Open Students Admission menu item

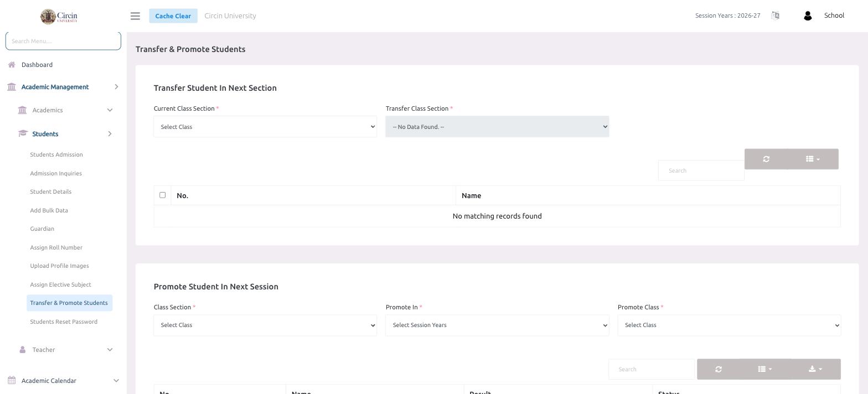[x=56, y=154]
